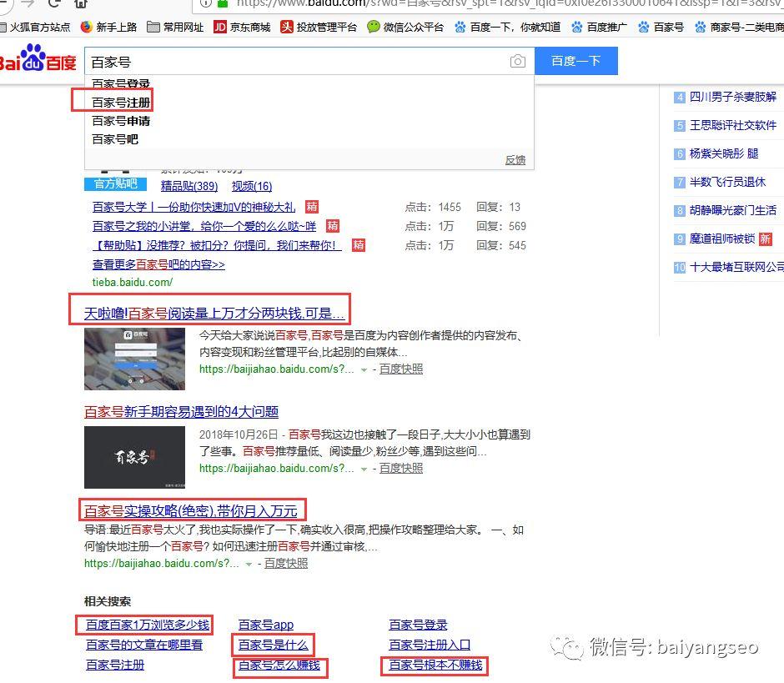Open result 百家号实操攻略(绝密),带你月入万元
The width and height of the screenshot is (784, 683).
pos(190,511)
